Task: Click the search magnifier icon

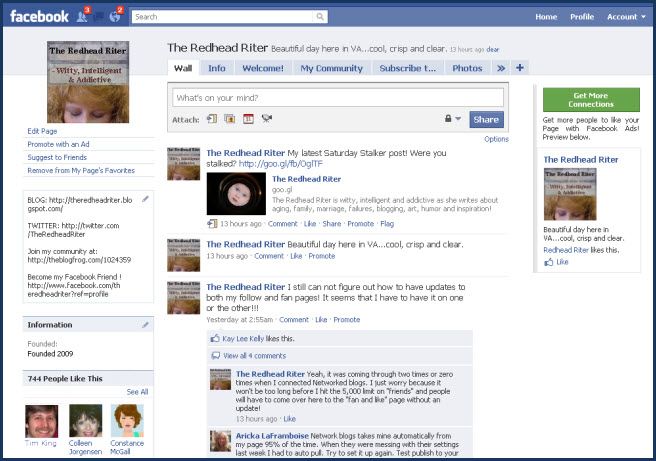Action: click(318, 17)
